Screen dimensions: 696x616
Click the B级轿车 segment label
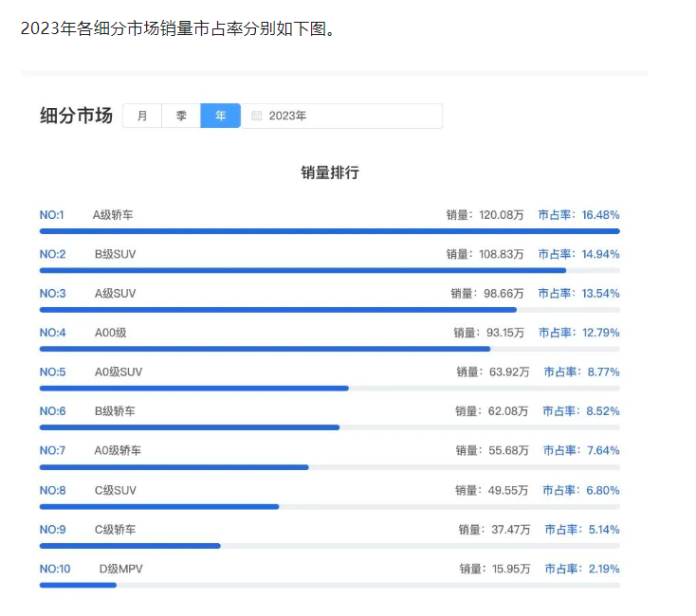coord(115,411)
